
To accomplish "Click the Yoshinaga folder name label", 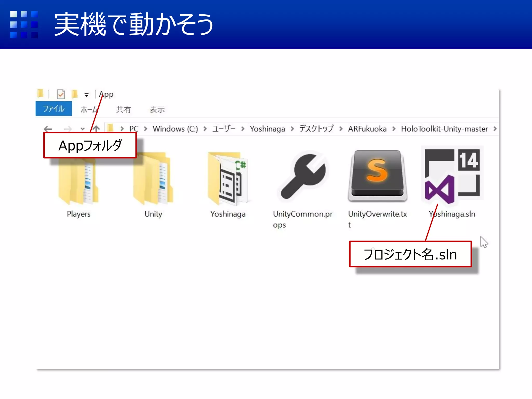I will pos(228,214).
